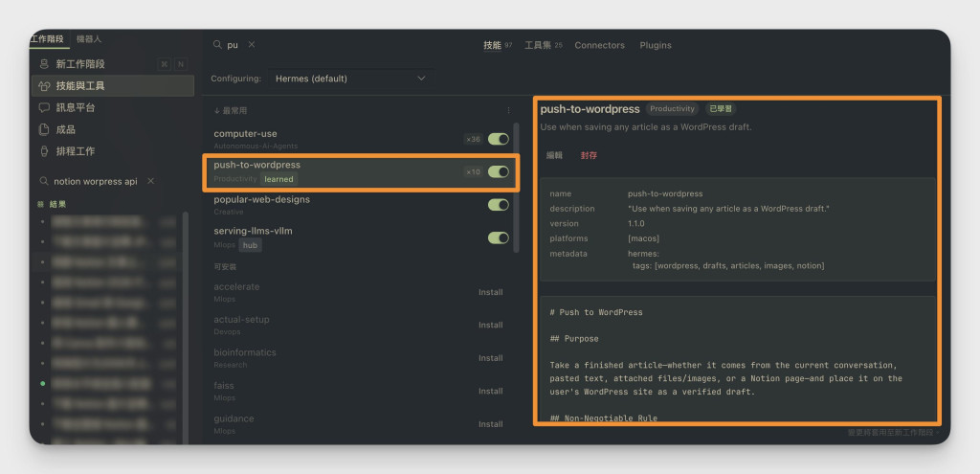Click the session results list scrollbar
Viewport: 980px width, 474px height.
(x=185, y=327)
